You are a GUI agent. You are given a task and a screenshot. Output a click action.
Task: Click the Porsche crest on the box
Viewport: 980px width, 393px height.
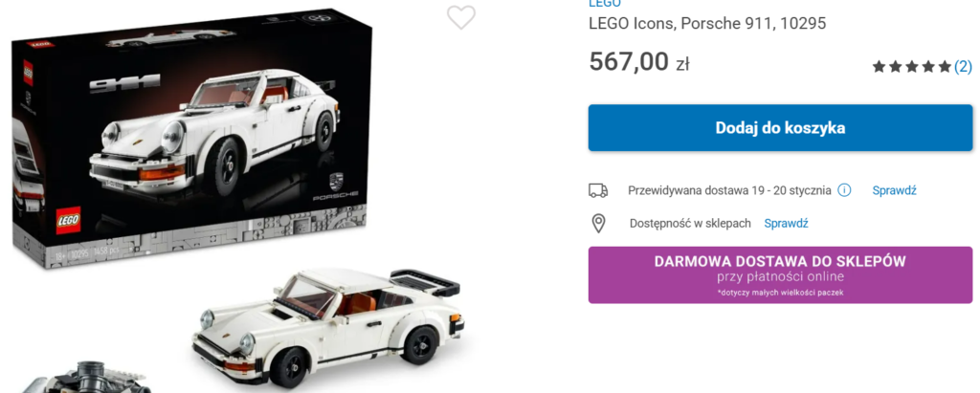click(337, 183)
